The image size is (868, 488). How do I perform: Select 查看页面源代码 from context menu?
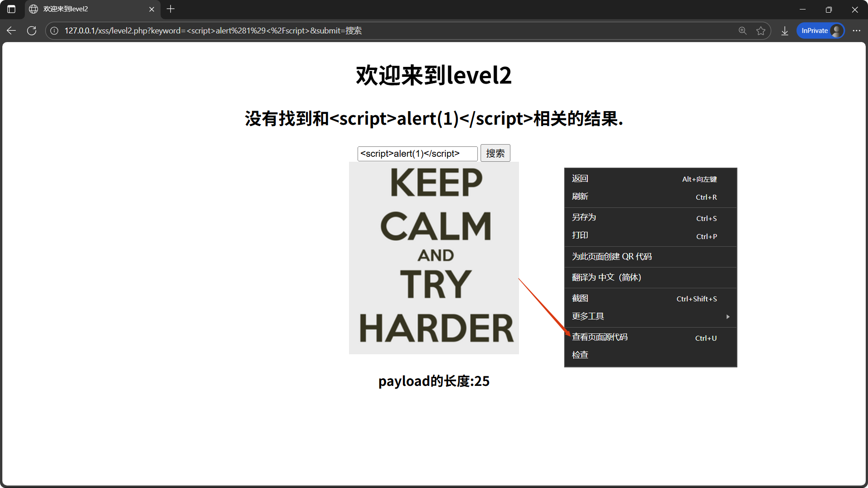click(600, 337)
